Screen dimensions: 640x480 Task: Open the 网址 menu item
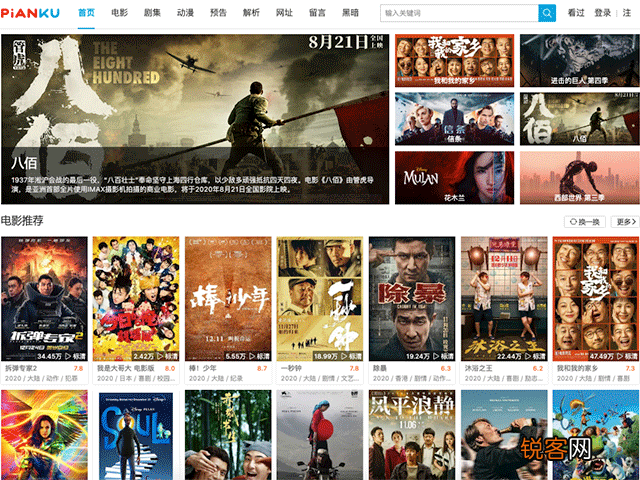(x=284, y=13)
